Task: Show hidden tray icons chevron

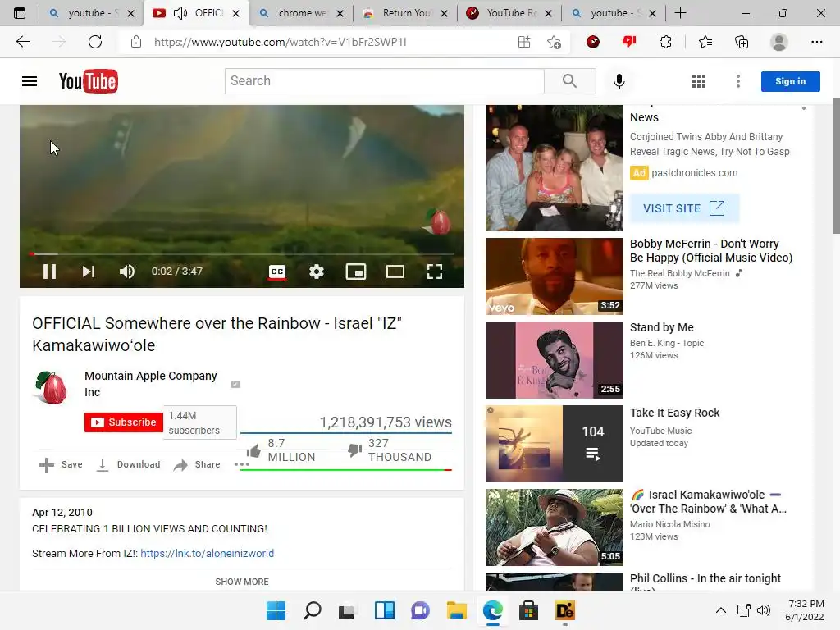Action: tap(721, 610)
